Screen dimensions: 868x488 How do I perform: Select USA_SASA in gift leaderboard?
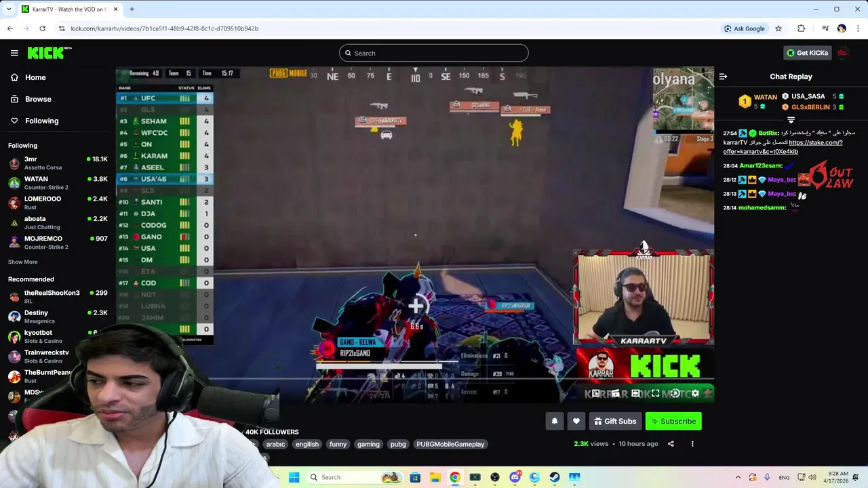(808, 96)
